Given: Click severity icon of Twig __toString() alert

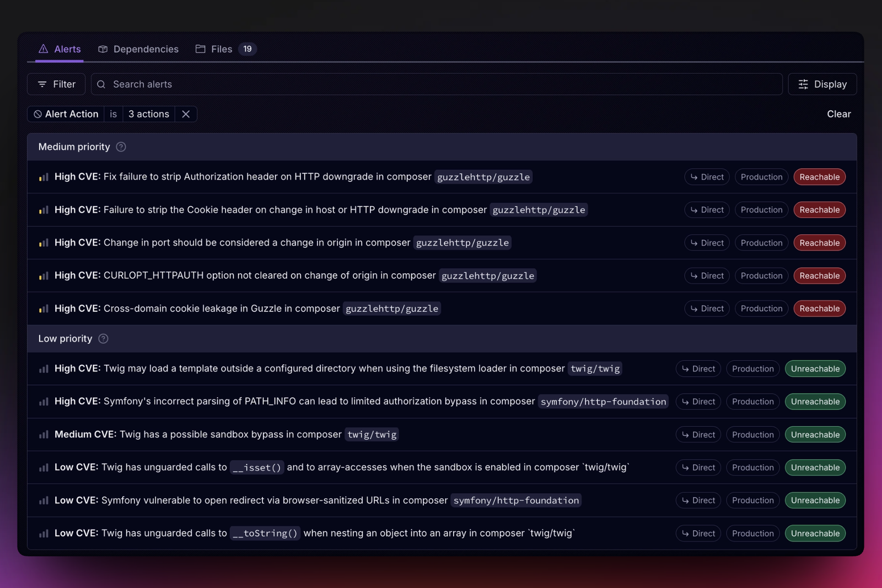Looking at the screenshot, I should [x=44, y=533].
